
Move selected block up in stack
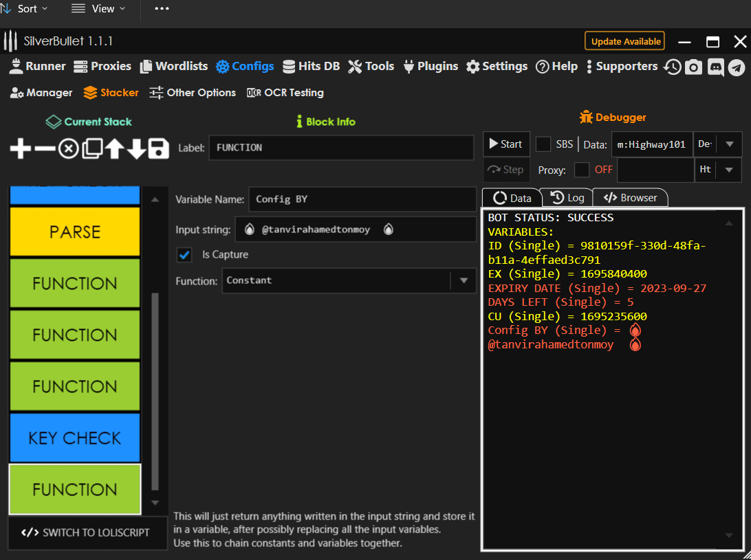tap(114, 148)
